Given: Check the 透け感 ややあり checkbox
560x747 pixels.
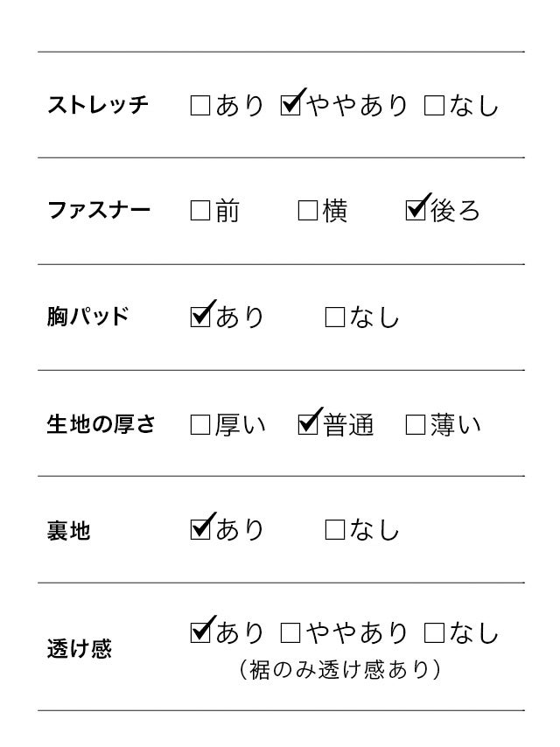Looking at the screenshot, I should (290, 632).
